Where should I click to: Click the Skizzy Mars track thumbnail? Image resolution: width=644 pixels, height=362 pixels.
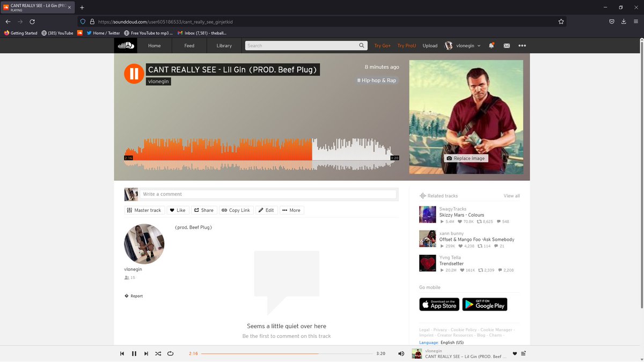(428, 215)
